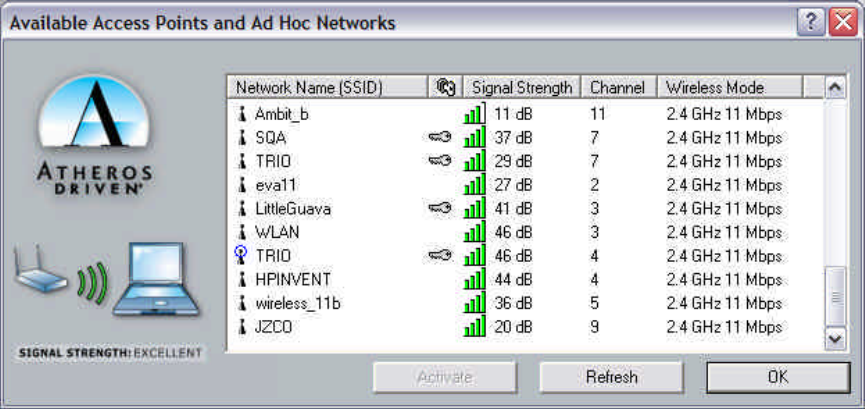Click the help question mark button
Screen dimensions: 865x409
[811, 23]
